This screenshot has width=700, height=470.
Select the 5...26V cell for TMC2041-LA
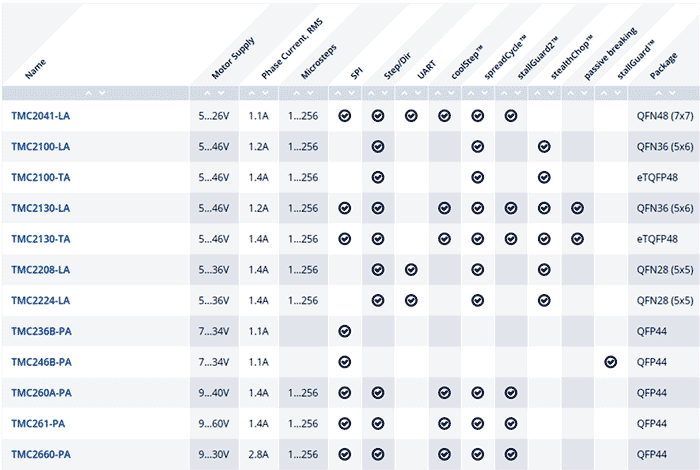tap(214, 116)
